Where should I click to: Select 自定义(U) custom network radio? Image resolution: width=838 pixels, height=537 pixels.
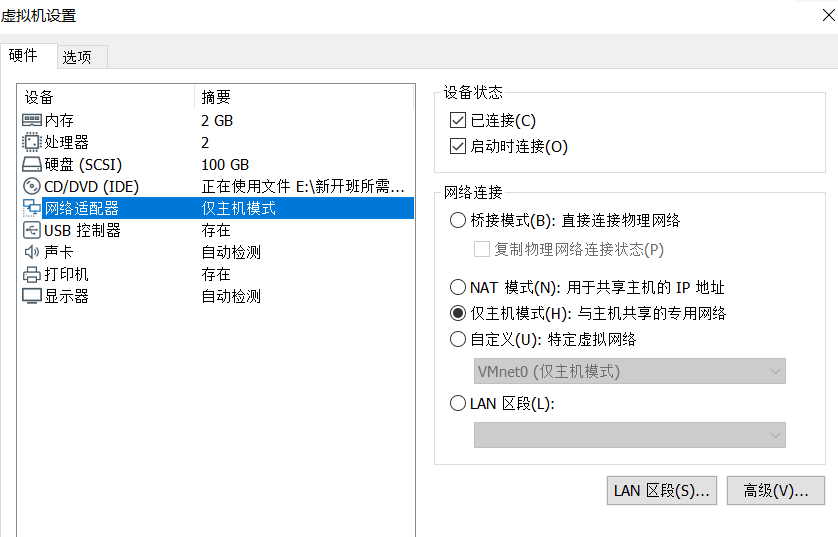point(459,339)
